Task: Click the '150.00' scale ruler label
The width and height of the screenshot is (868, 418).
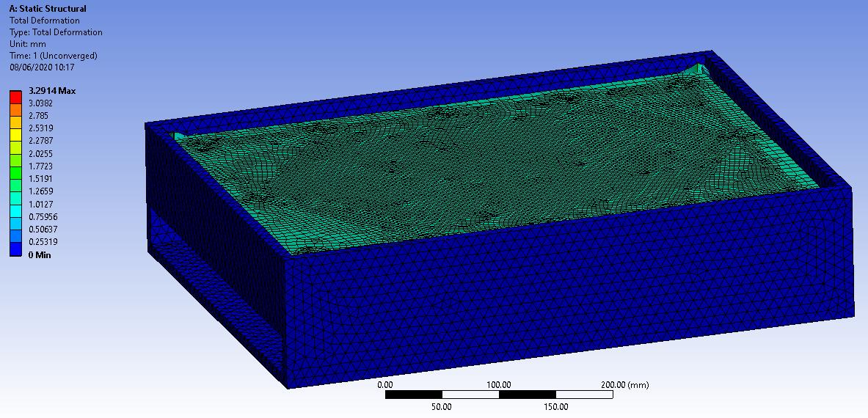Action: tap(555, 407)
